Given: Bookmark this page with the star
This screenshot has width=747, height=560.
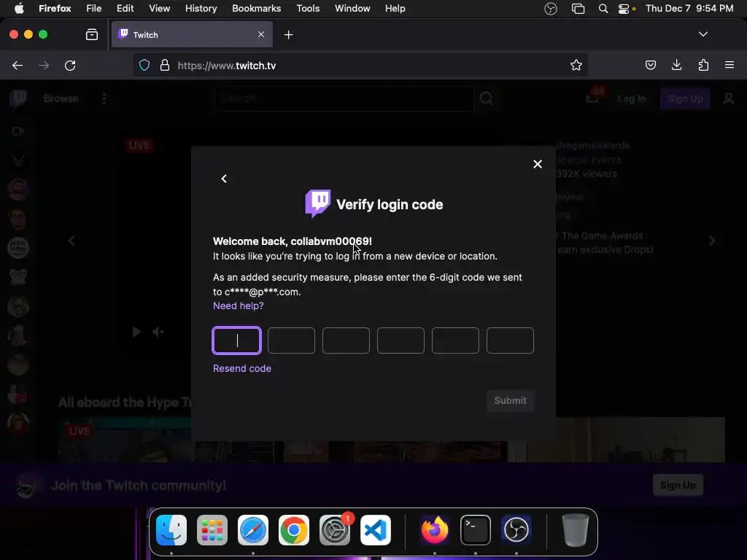Looking at the screenshot, I should (576, 65).
